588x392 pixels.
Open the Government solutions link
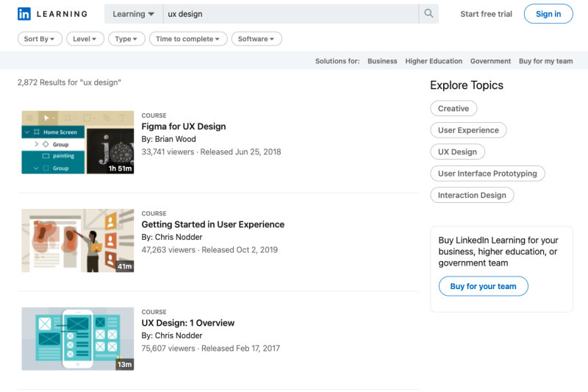pos(490,61)
